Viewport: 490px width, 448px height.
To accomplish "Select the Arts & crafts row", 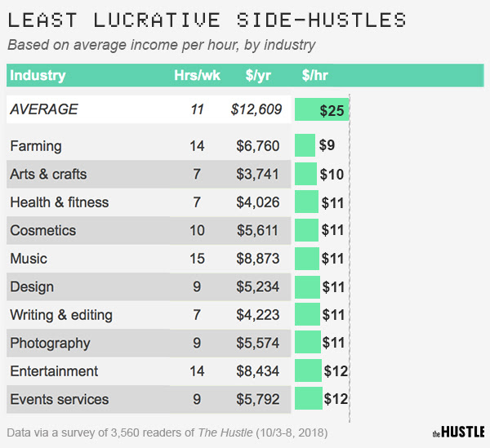I will 149,174.
